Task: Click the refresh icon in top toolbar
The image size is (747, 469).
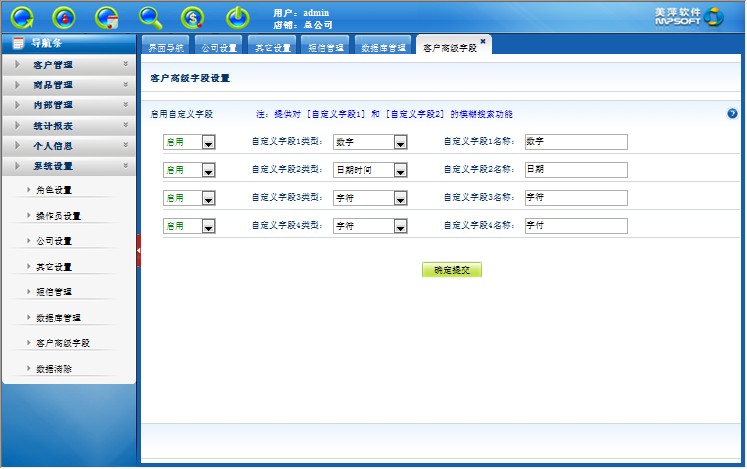Action: 21,17
